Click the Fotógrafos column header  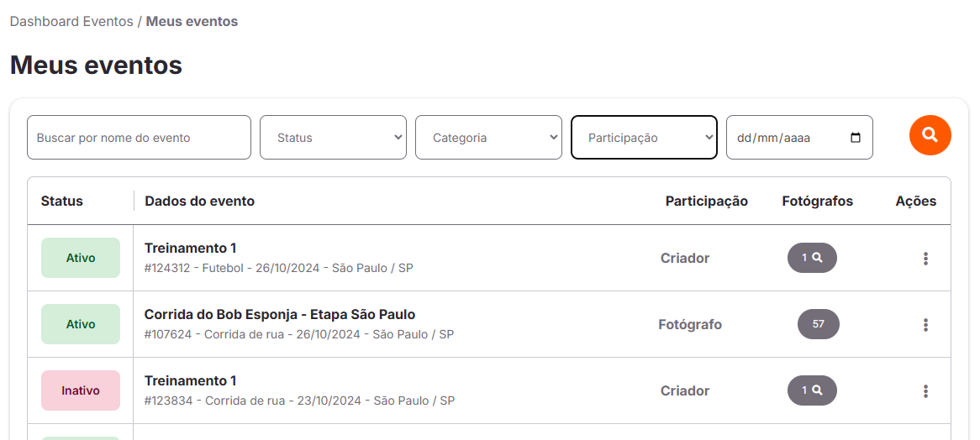pyautogui.click(x=818, y=201)
